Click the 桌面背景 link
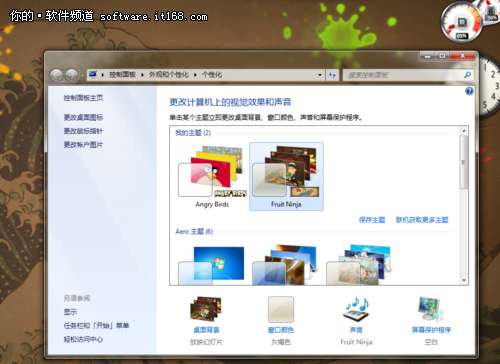The width and height of the screenshot is (500, 364). pos(206,330)
